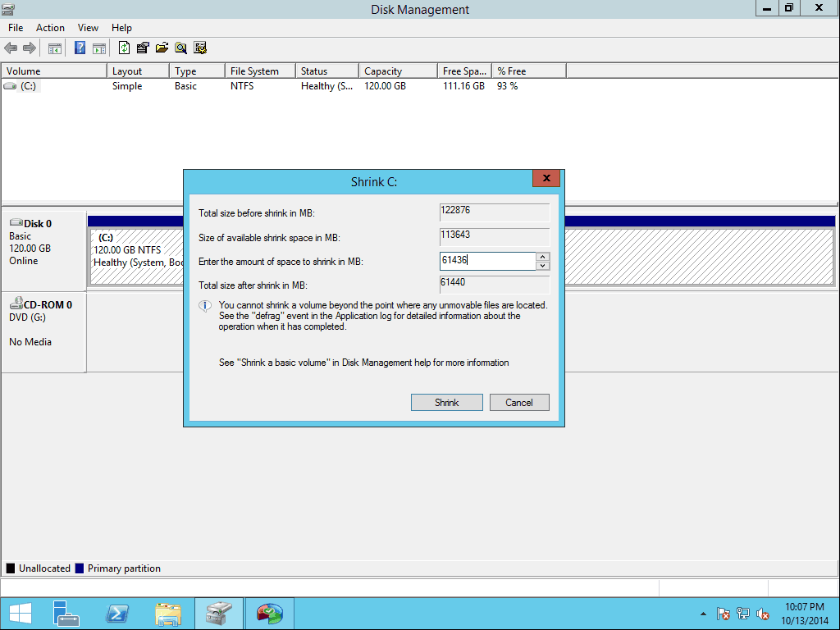
Task: Click the Primary partition blue legend swatch
Action: point(80,568)
